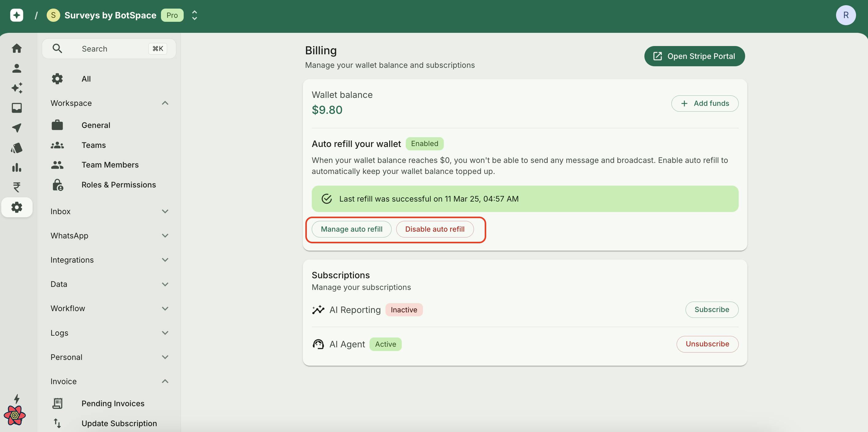
Task: Open Contacts person icon in rail
Action: [17, 68]
